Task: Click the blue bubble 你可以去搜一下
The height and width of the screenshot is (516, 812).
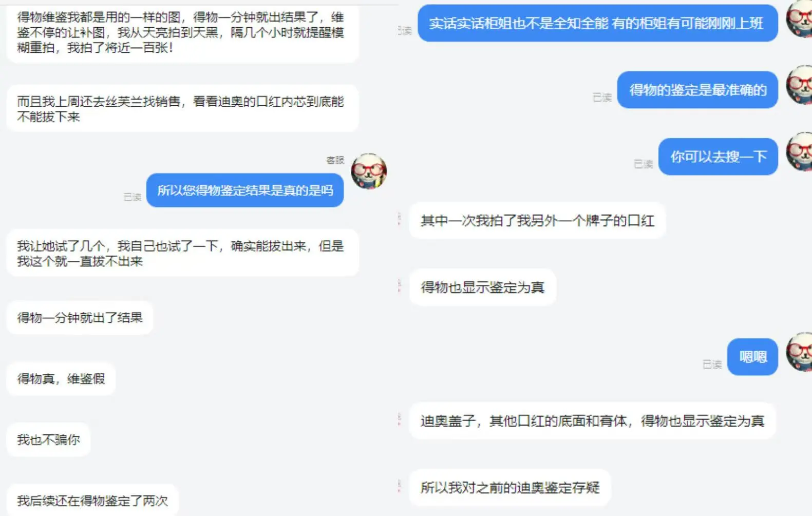Action: point(718,157)
